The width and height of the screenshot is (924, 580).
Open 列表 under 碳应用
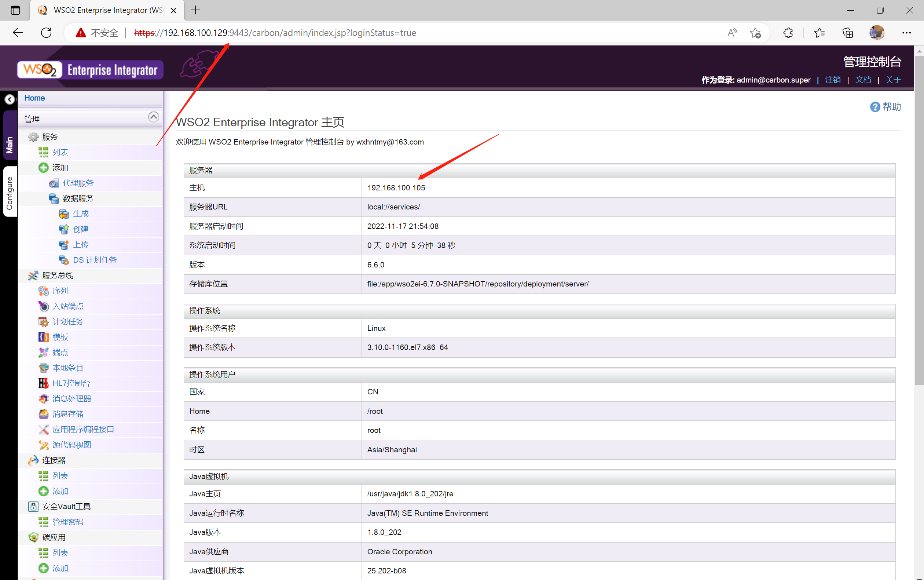(60, 553)
